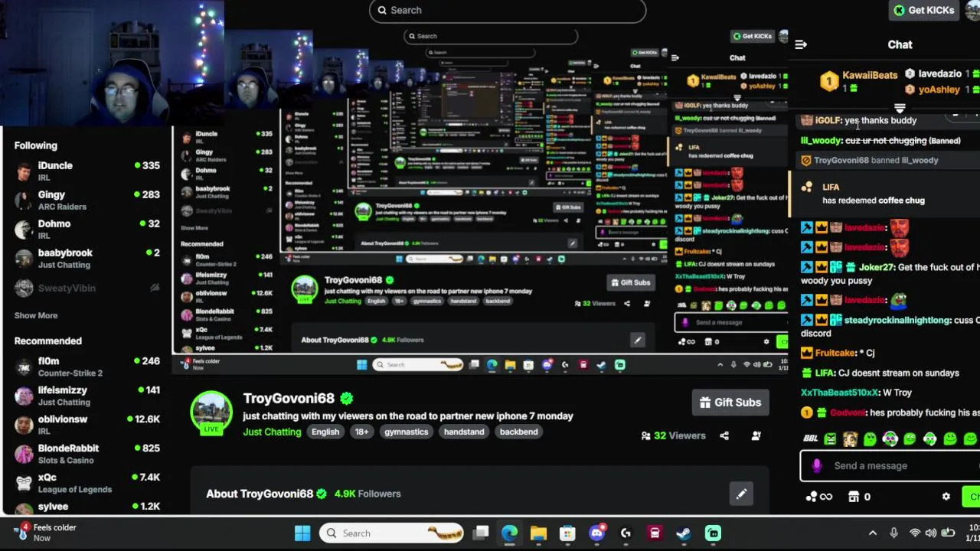Click the Kick site Search field at top
This screenshot has width=980, height=551.
tap(508, 10)
